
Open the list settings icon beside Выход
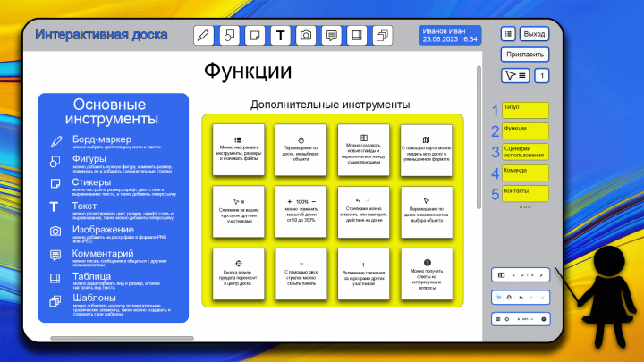(508, 34)
